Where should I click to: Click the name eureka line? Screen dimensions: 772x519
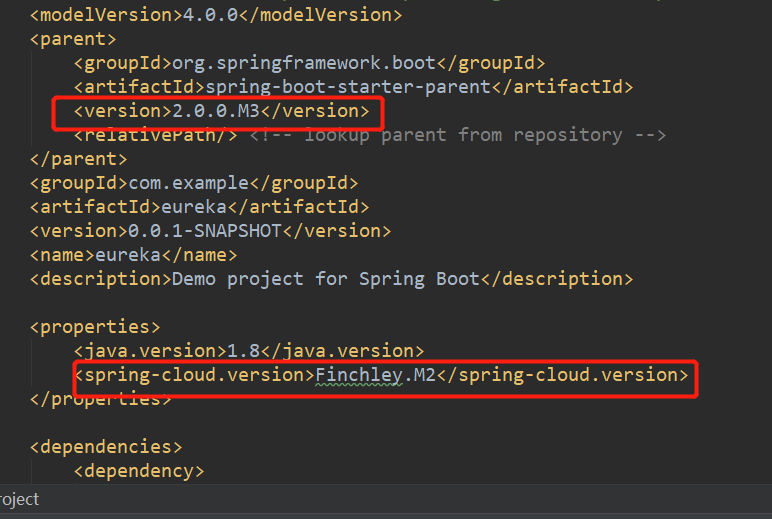click(x=133, y=255)
